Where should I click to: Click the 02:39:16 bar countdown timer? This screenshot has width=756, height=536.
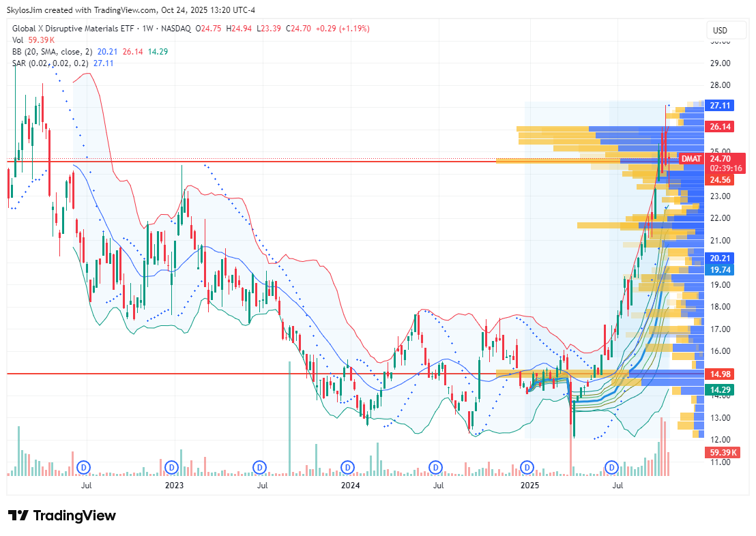click(725, 168)
